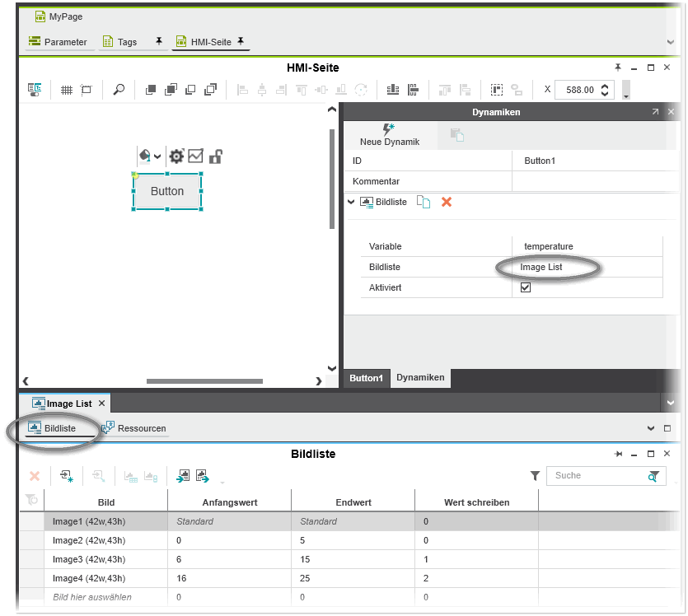Collapse the Bildliste dynamic section

[352, 202]
